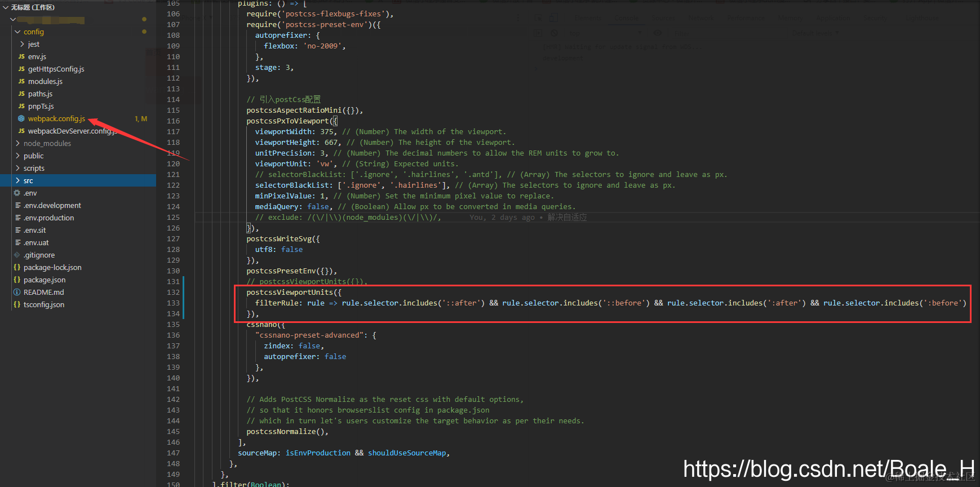Open package.json file
The height and width of the screenshot is (487, 980).
coord(45,280)
